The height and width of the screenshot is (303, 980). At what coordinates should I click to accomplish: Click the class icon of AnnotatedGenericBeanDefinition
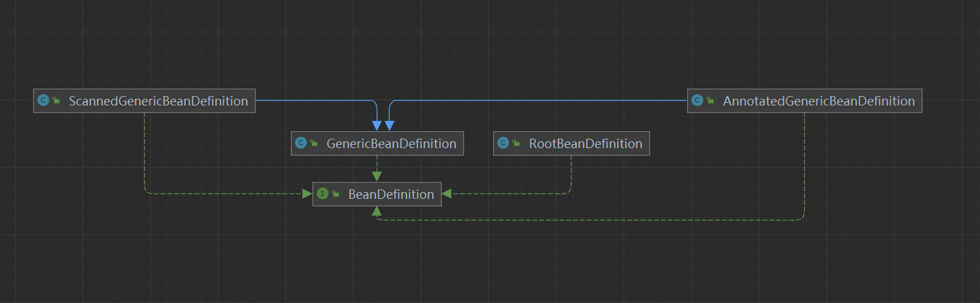(697, 101)
